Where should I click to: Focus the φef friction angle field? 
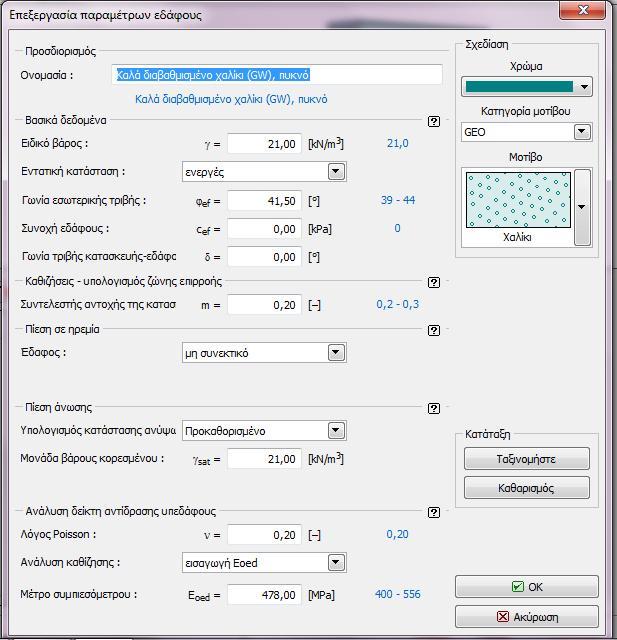pyautogui.click(x=264, y=200)
